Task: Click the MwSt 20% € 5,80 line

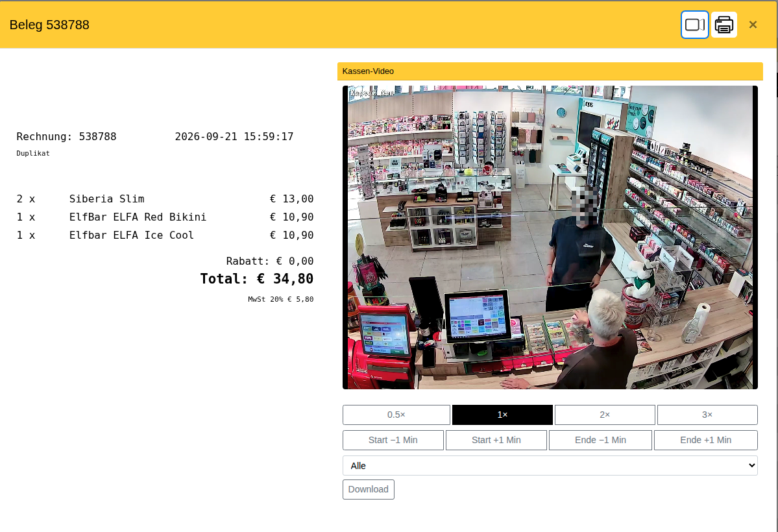Action: tap(281, 299)
